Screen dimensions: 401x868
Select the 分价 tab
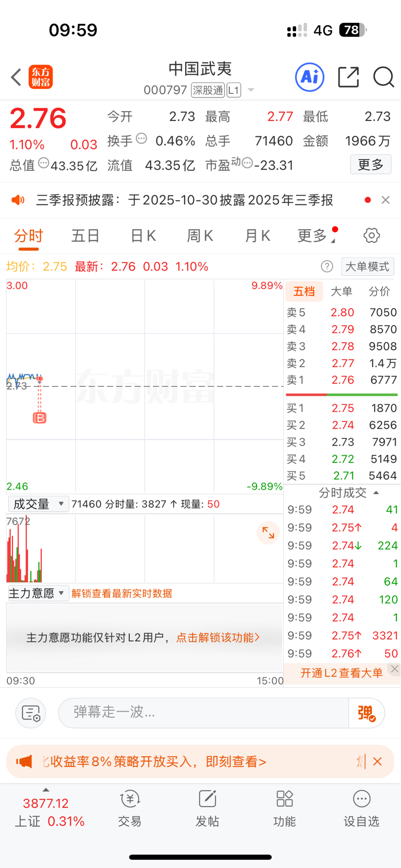click(x=379, y=291)
